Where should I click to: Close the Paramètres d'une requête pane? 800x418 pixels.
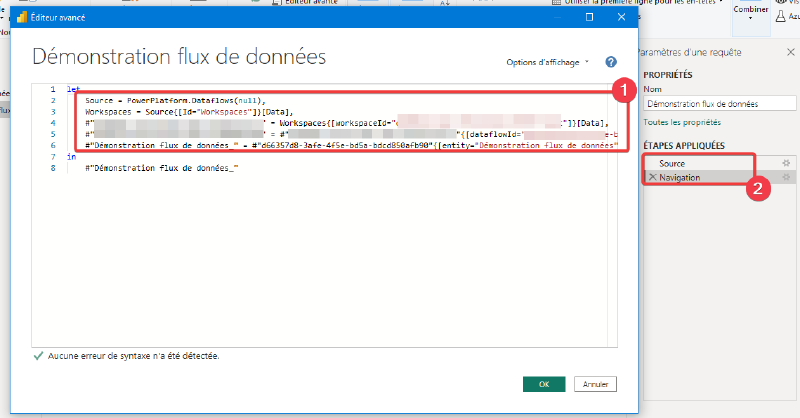point(790,52)
